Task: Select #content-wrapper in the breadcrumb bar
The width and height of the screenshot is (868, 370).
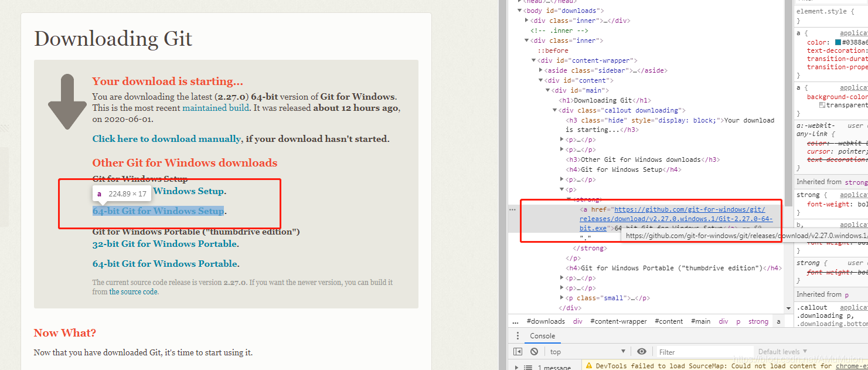Action: (619, 321)
